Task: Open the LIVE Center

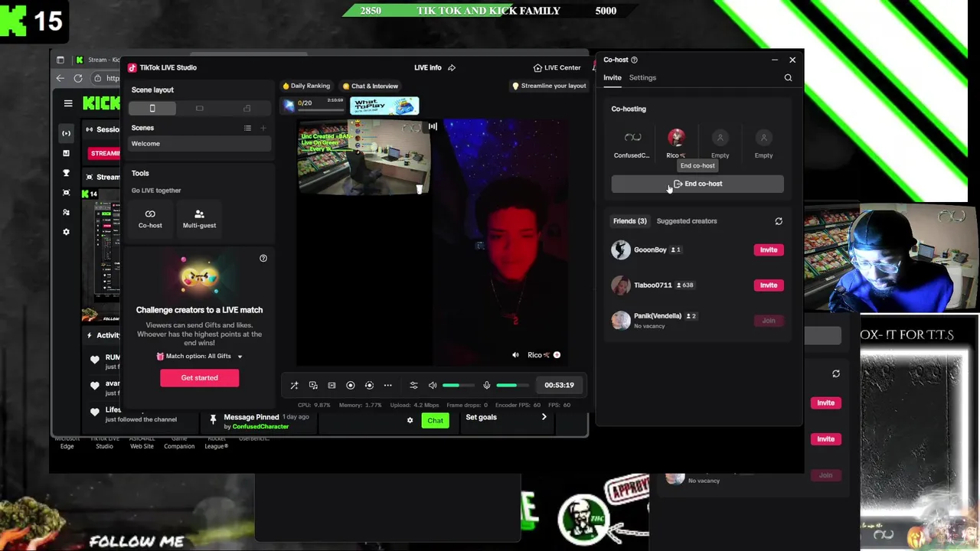Action: (x=557, y=67)
